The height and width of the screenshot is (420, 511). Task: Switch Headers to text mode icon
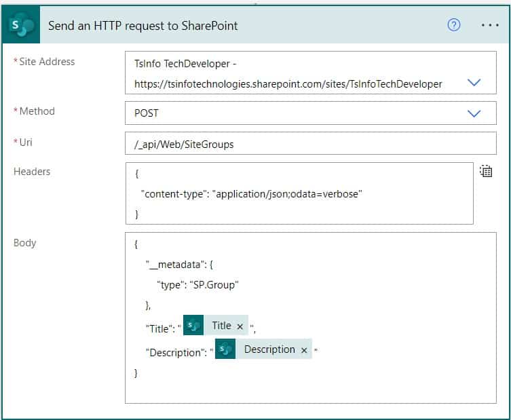tap(486, 171)
